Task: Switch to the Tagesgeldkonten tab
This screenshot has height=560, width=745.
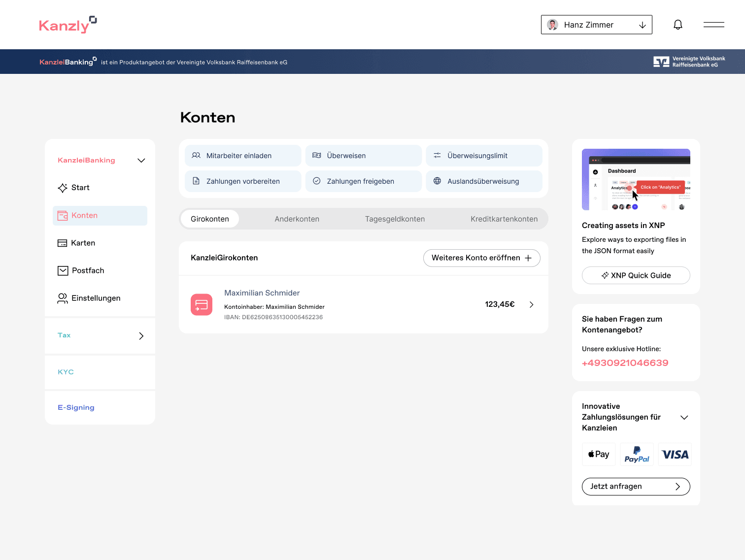Action: pos(395,219)
